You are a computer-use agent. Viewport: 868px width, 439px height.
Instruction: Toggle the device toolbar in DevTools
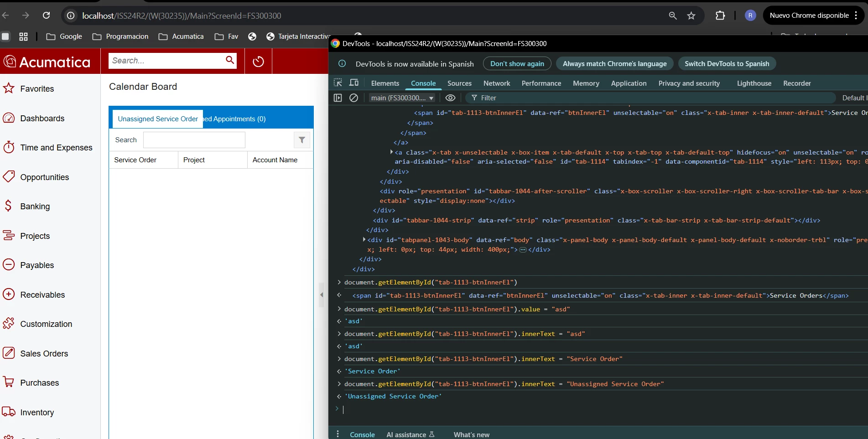[x=354, y=83]
